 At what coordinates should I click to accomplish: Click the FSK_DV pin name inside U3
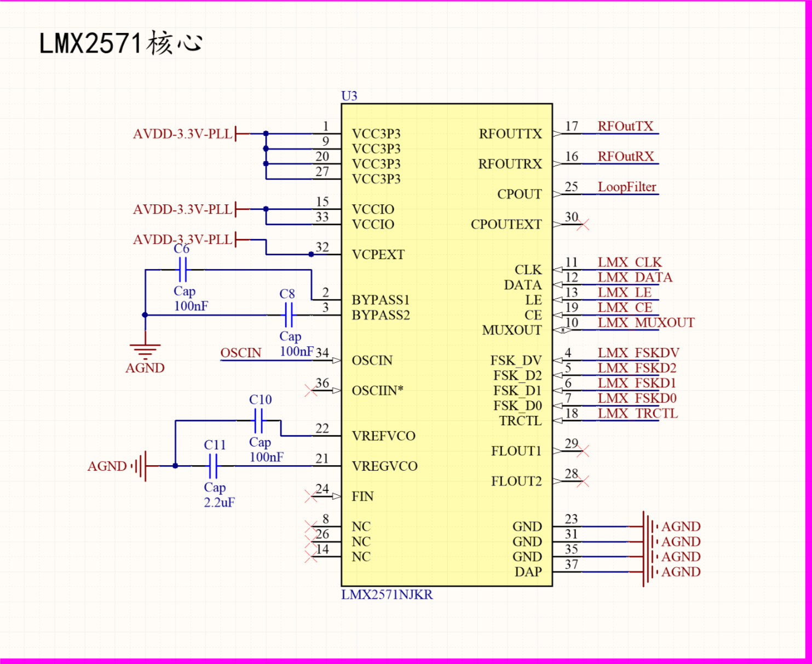click(x=516, y=360)
